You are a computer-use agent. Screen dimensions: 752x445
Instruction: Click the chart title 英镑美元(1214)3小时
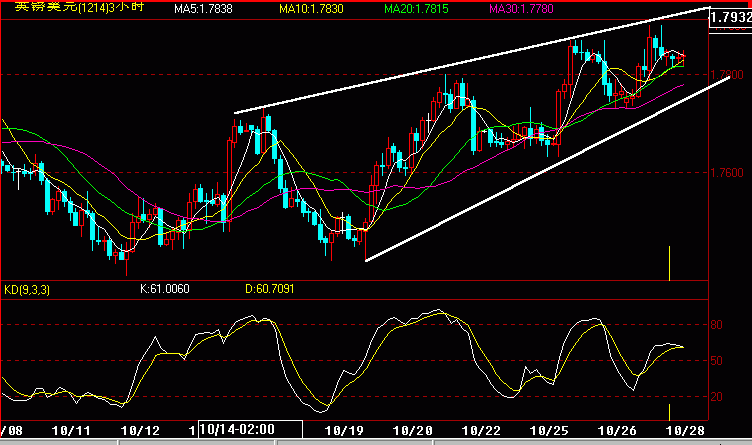tap(79, 7)
